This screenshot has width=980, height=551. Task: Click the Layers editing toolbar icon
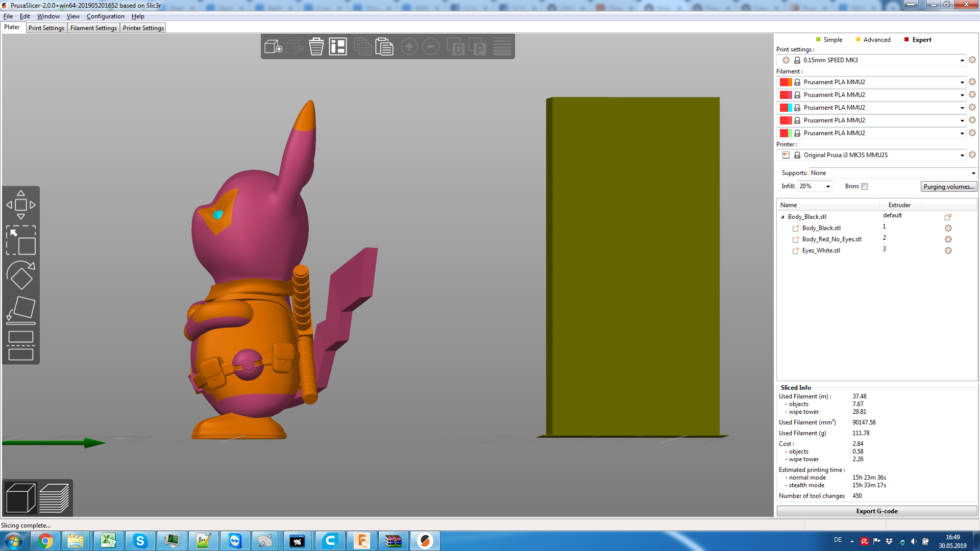(x=502, y=47)
